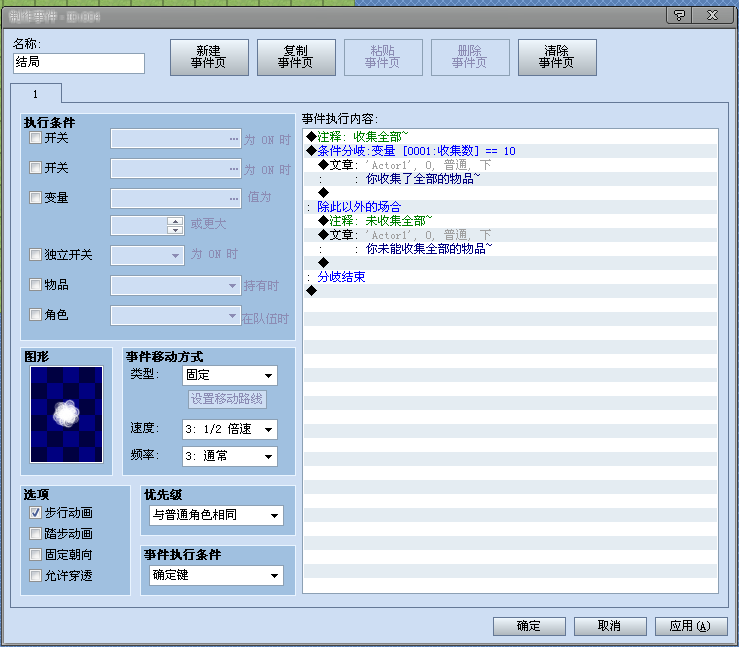Click 应用(A) button
Screen dimensions: 739x647
click(x=690, y=626)
